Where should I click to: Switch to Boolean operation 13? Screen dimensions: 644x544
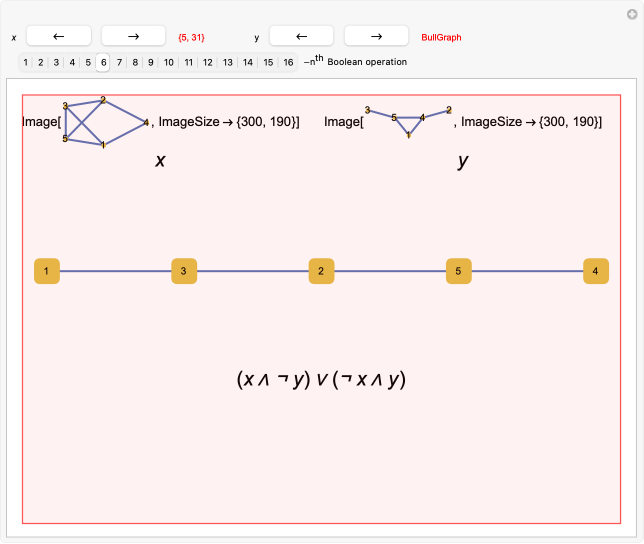coord(228,62)
